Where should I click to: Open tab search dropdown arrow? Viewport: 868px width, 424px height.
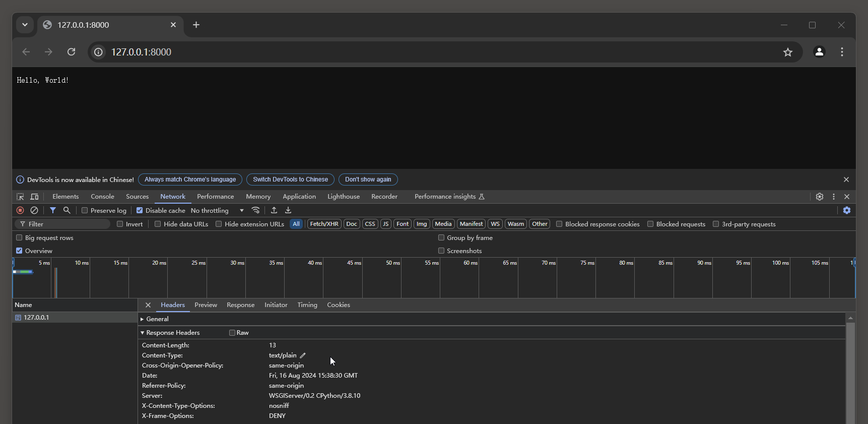point(25,25)
